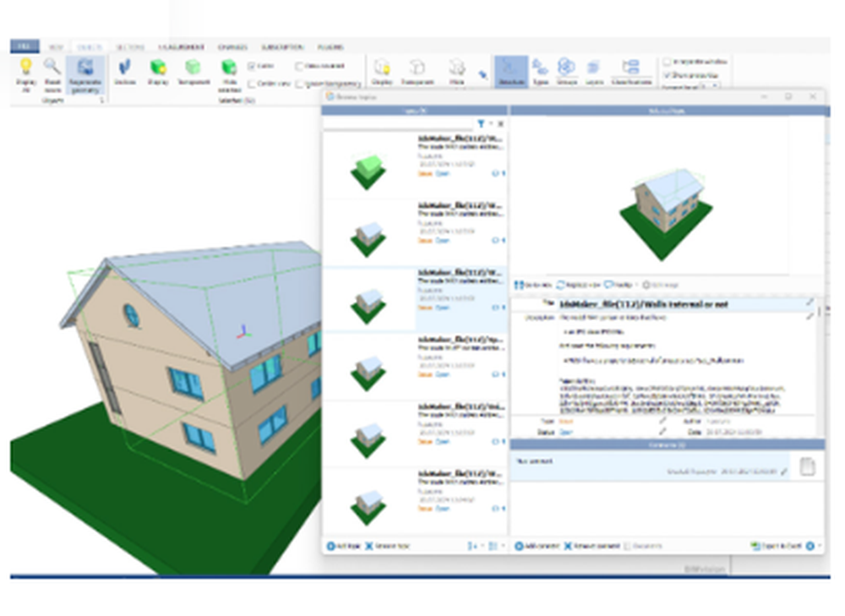Edit the comment with its pencil icon

784,472
